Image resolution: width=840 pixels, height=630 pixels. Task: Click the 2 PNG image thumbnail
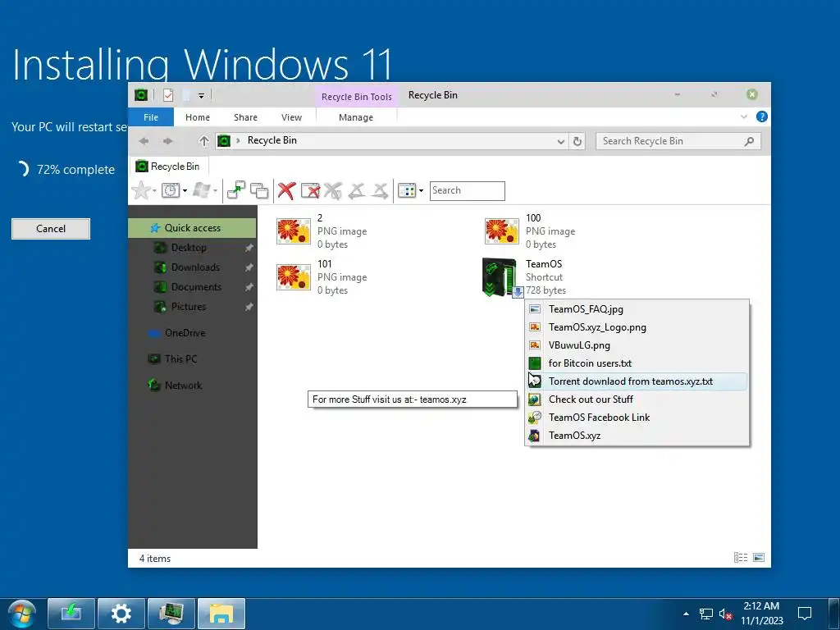pyautogui.click(x=294, y=231)
